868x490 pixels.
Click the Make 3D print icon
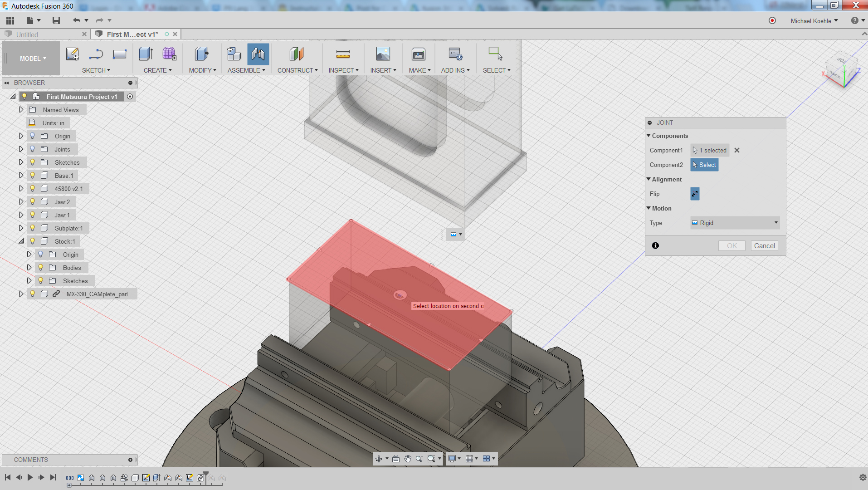[419, 54]
